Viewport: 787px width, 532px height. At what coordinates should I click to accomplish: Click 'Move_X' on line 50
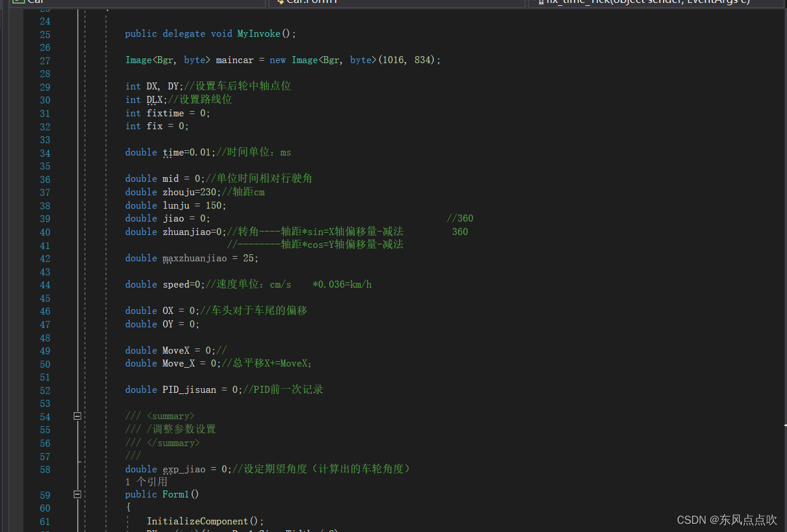click(178, 364)
